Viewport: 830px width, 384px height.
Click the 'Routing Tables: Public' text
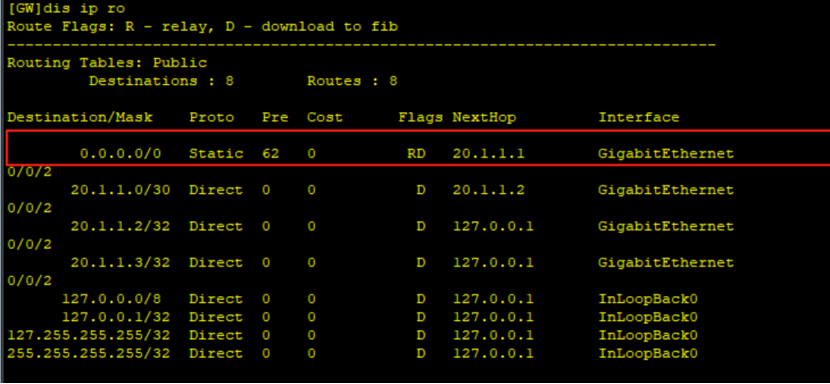(x=107, y=63)
